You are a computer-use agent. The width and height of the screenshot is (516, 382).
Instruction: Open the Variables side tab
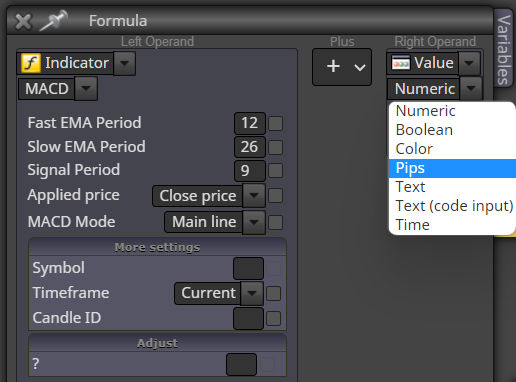(x=504, y=49)
